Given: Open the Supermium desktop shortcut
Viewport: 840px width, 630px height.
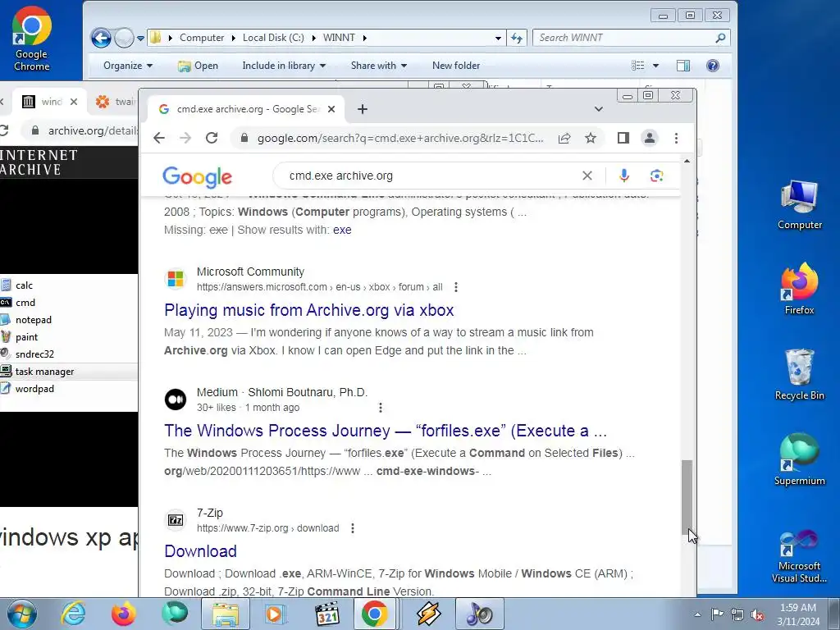Looking at the screenshot, I should pos(799,459).
